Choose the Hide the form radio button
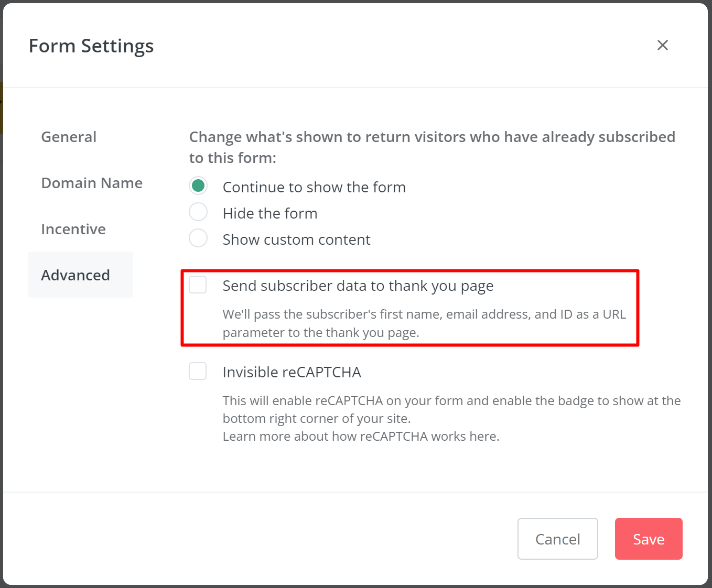The width and height of the screenshot is (712, 588). point(198,212)
